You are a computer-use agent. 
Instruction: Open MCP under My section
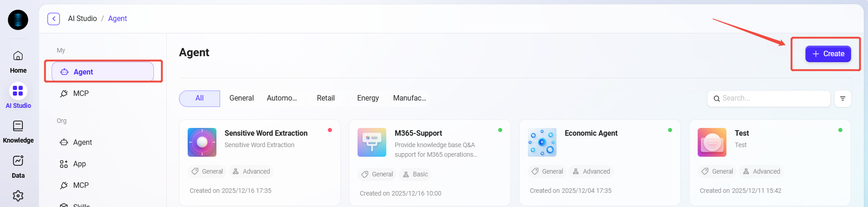click(x=81, y=94)
